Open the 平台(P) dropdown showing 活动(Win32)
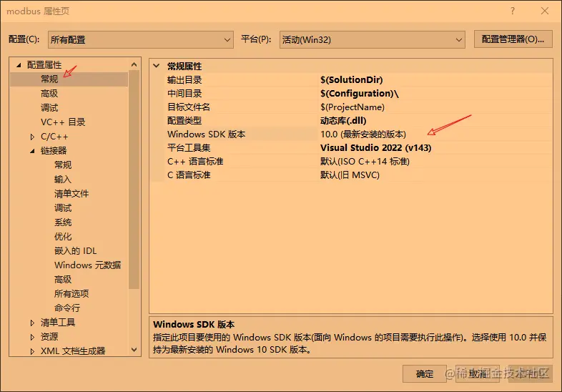Image resolution: width=562 pixels, height=392 pixels. pos(372,39)
